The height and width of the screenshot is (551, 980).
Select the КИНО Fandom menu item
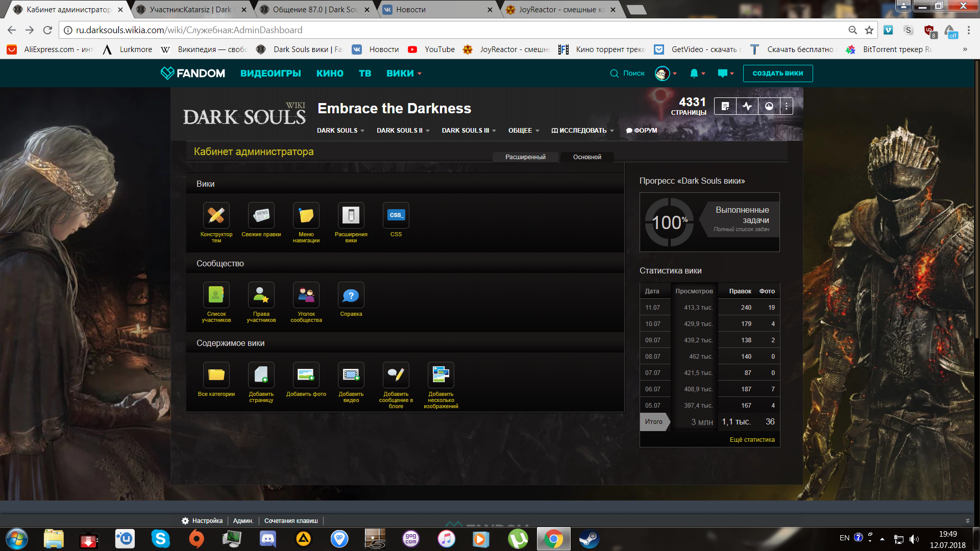coord(330,73)
